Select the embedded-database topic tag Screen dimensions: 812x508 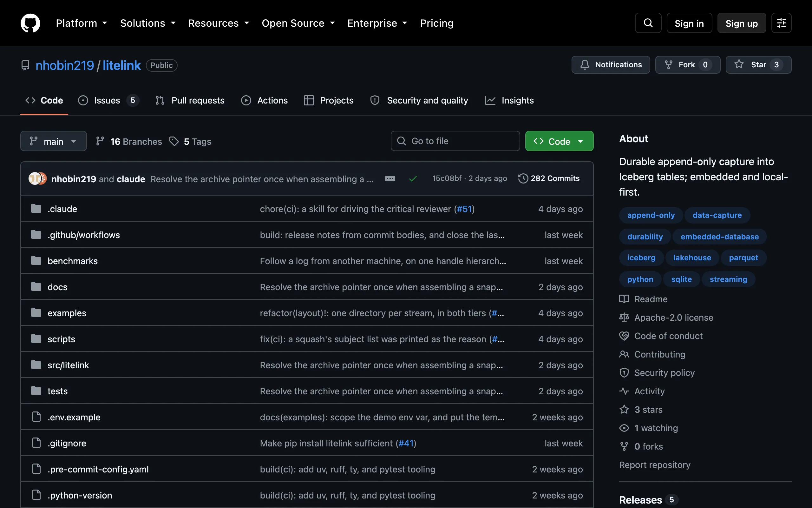(x=719, y=237)
